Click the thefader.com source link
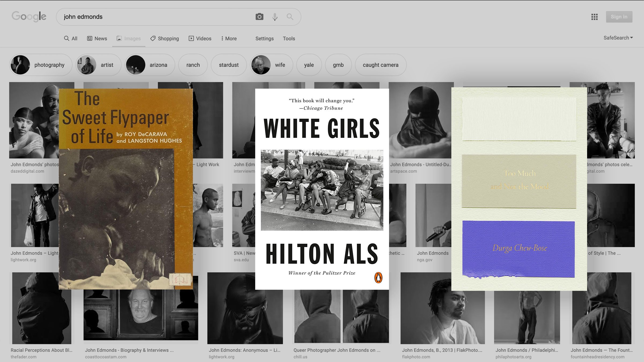Viewport: 644px width, 362px height. [23, 357]
